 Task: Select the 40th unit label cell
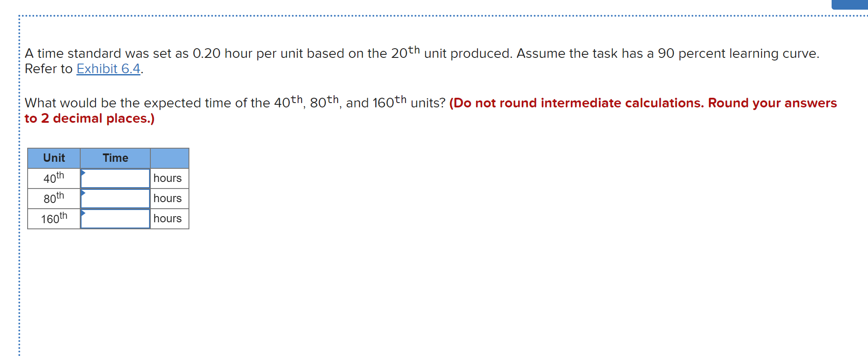click(x=53, y=178)
